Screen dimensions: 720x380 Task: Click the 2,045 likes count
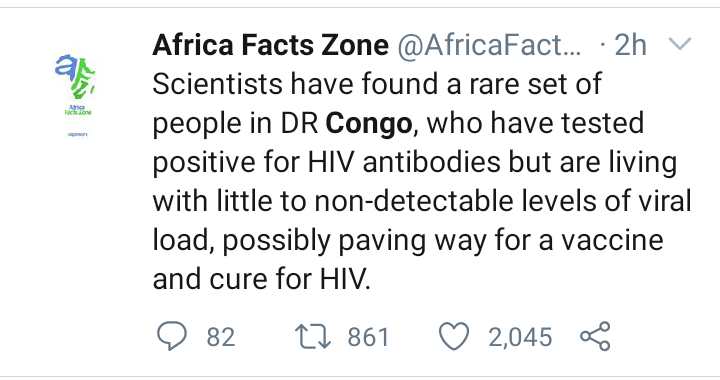(x=520, y=337)
